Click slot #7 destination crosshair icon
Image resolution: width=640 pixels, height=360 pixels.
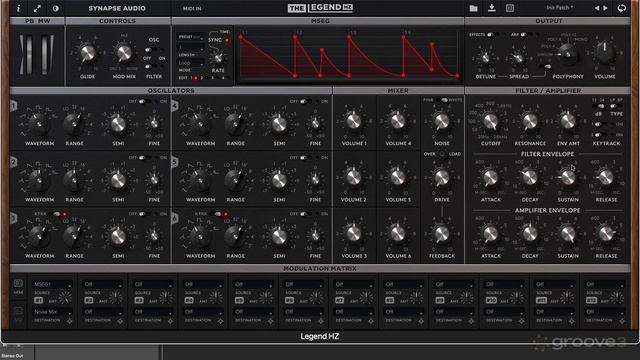371,321
